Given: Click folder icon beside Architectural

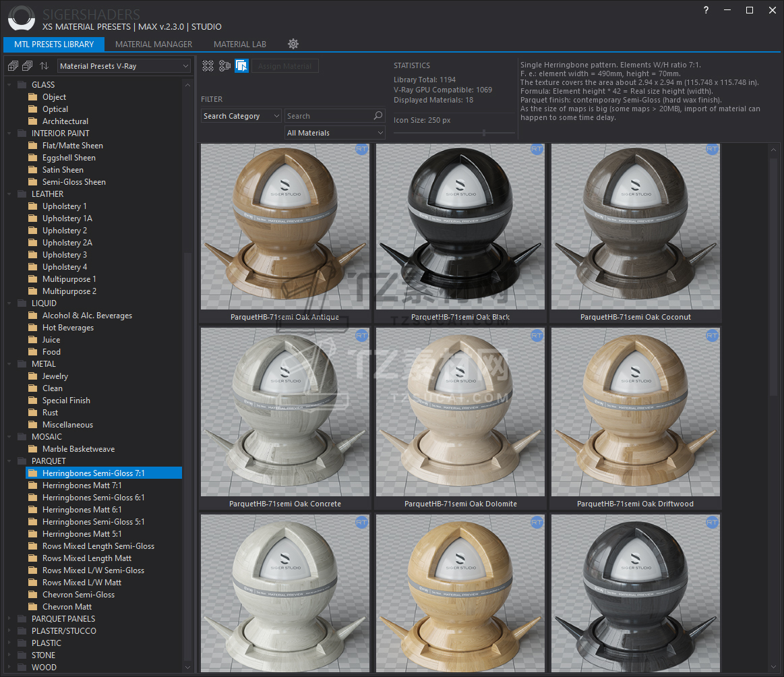Looking at the screenshot, I should 33,121.
